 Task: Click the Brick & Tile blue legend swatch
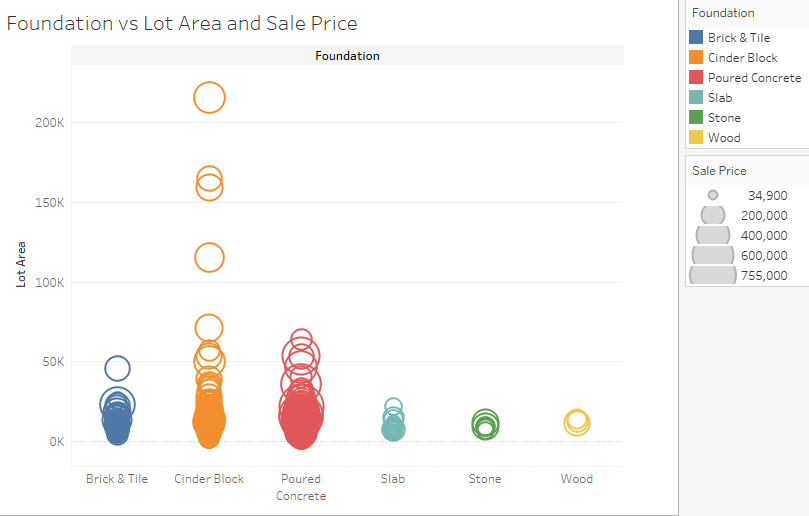(695, 37)
